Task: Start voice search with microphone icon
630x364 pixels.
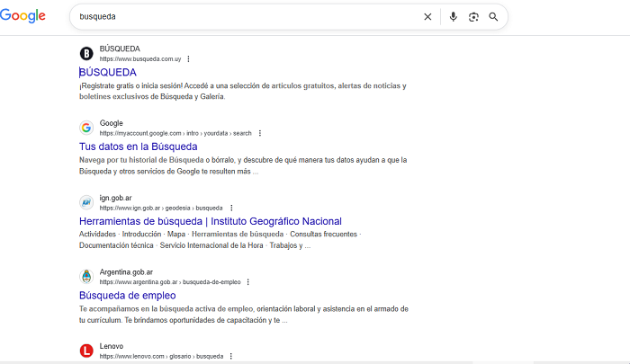Action: [x=453, y=16]
